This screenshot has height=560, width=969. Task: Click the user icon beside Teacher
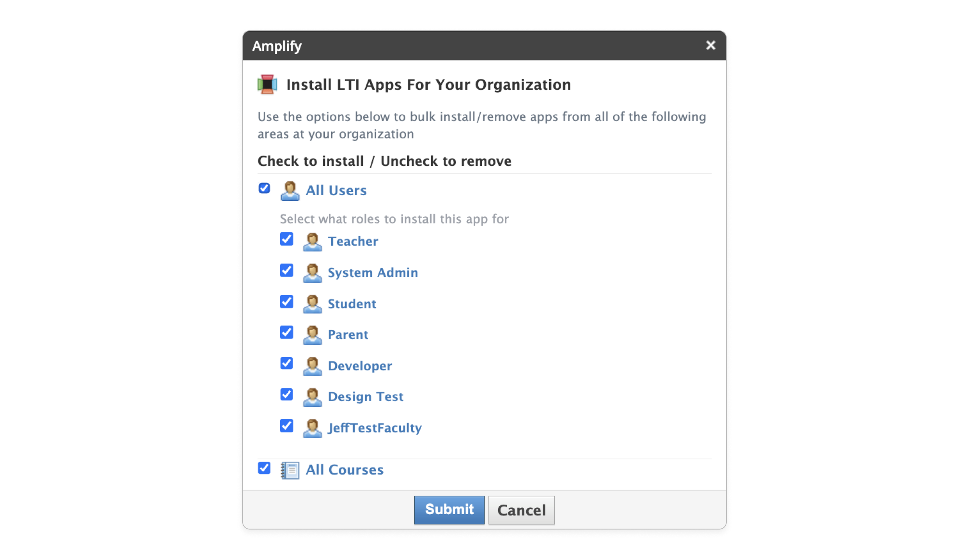tap(313, 242)
